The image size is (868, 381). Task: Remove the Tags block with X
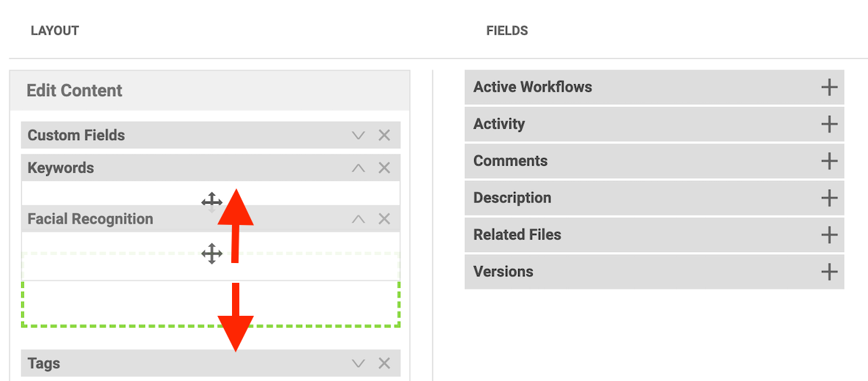click(384, 364)
